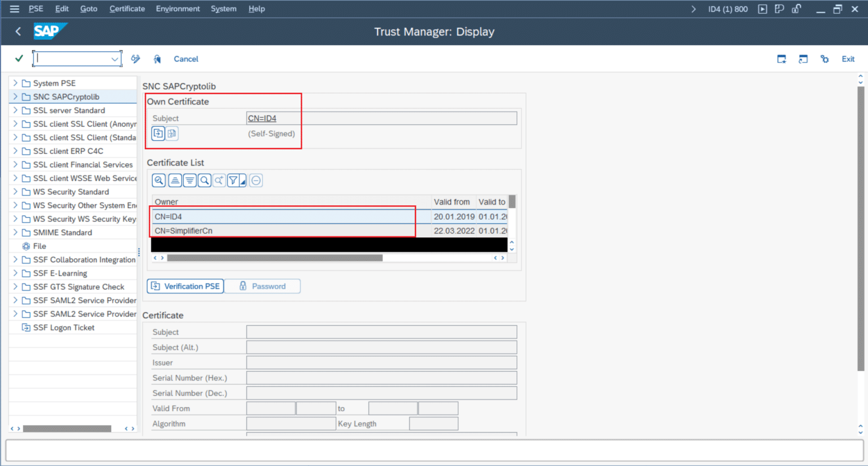Click the Verification PSE button
Screen dimensions: 868x466
pyautogui.click(x=185, y=286)
